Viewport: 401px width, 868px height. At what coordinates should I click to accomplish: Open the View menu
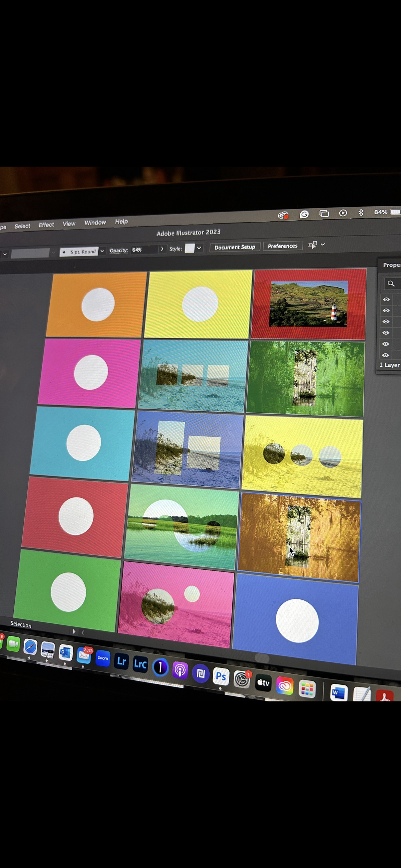(69, 224)
